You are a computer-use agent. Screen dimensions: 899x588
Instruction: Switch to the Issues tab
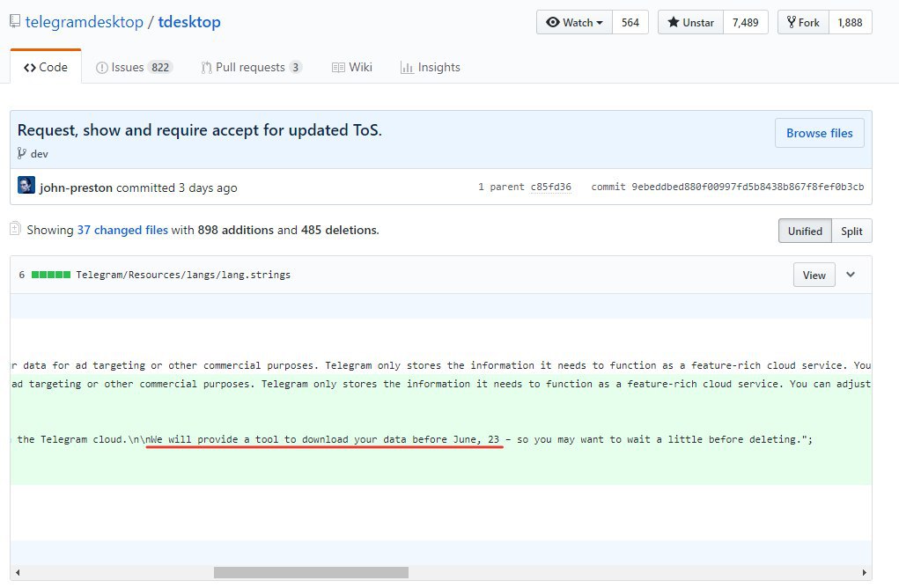[x=134, y=67]
